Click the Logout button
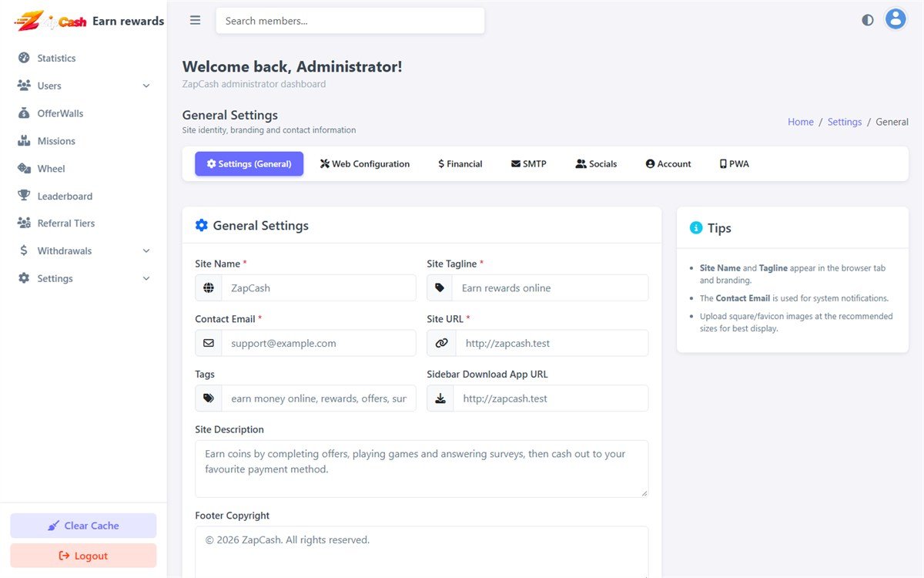The width and height of the screenshot is (924, 578). pos(83,556)
